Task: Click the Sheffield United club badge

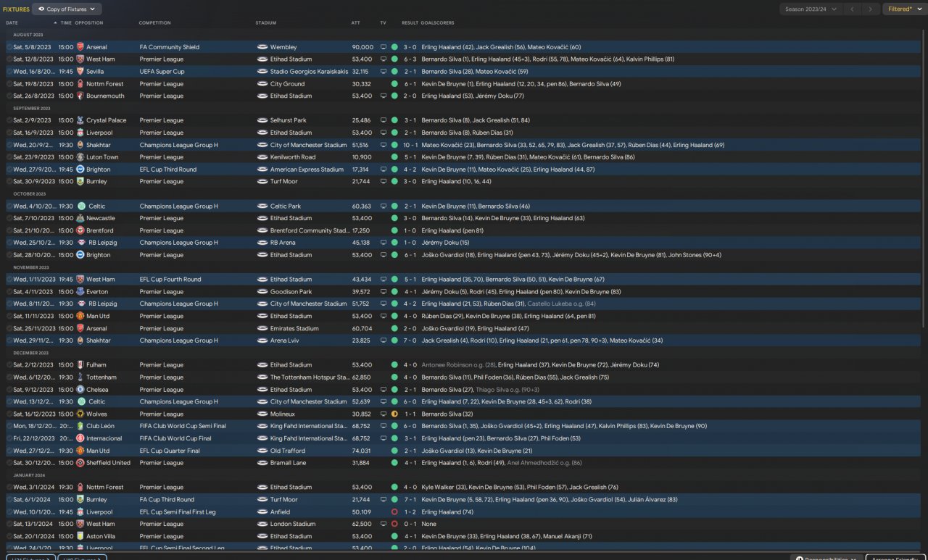Action: pyautogui.click(x=80, y=463)
